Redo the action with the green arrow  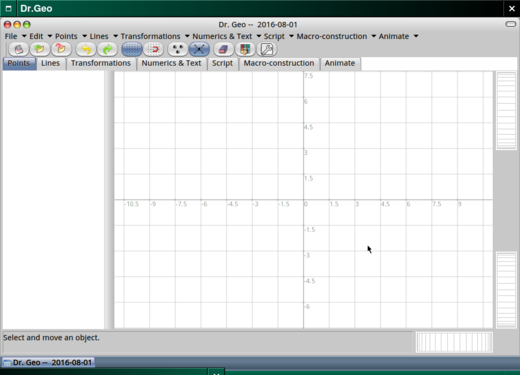[107, 49]
